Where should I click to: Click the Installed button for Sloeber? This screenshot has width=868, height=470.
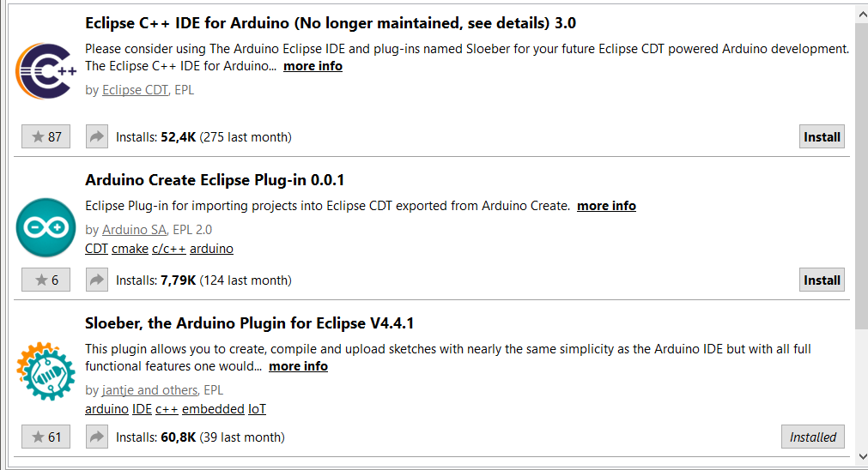813,437
